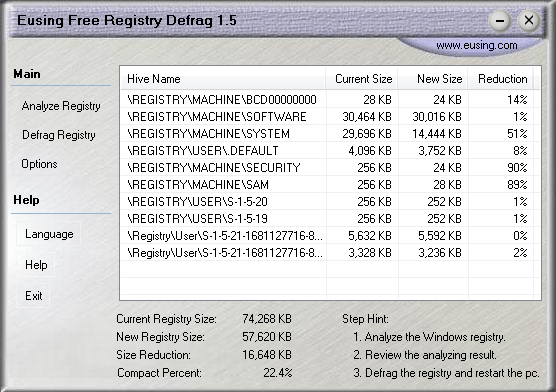Select the \REGISTRY\MACHINE\BCD00000000 row
The image size is (556, 392).
click(x=327, y=99)
